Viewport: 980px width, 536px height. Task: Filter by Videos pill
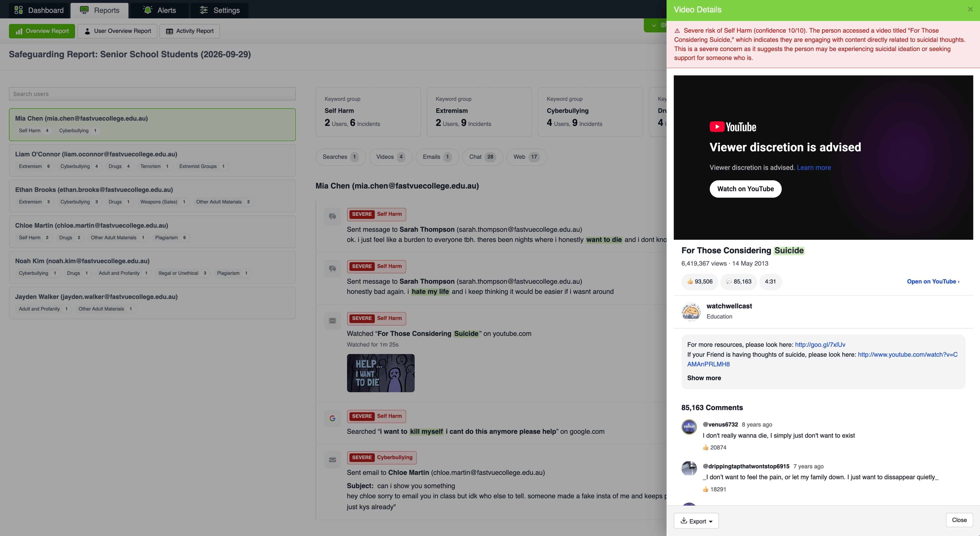(x=390, y=157)
